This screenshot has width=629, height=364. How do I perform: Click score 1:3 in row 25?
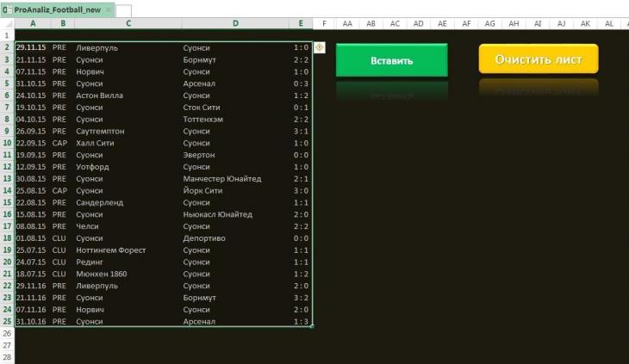point(301,321)
